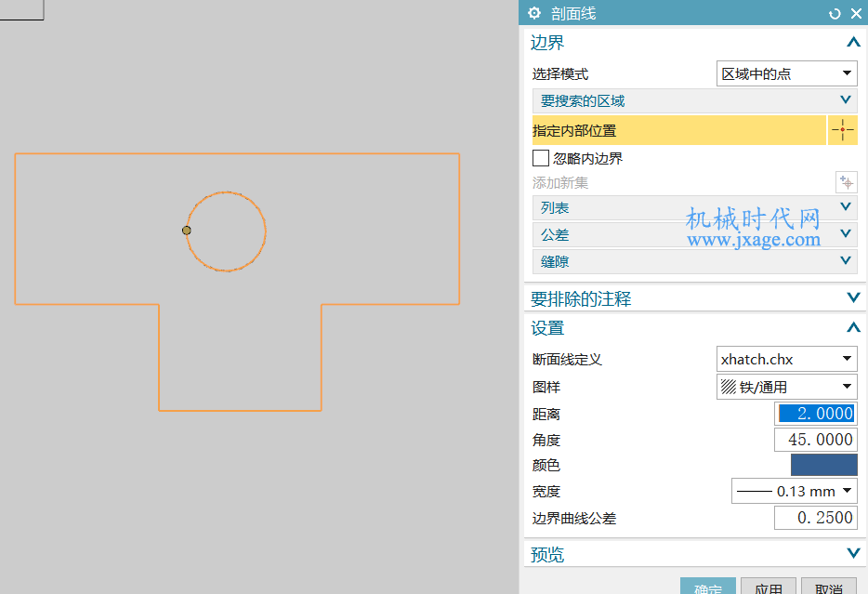Expand the 缝隙 group
868x594 pixels.
pos(695,261)
